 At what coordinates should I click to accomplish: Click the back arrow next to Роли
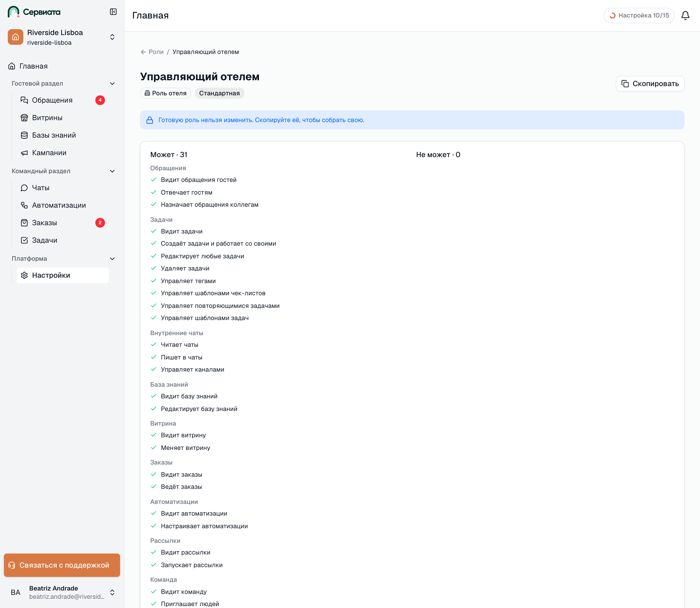click(143, 52)
